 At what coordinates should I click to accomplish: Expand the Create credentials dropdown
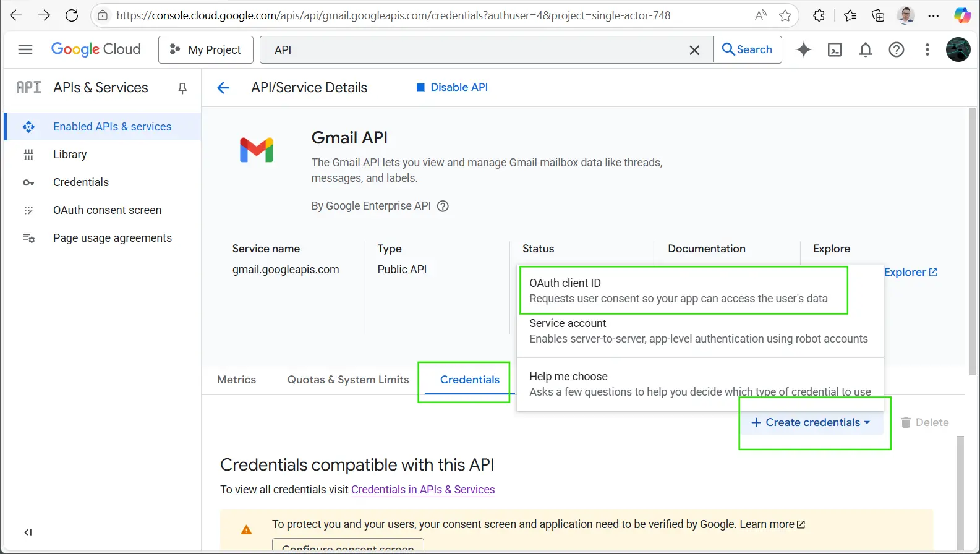pyautogui.click(x=811, y=422)
